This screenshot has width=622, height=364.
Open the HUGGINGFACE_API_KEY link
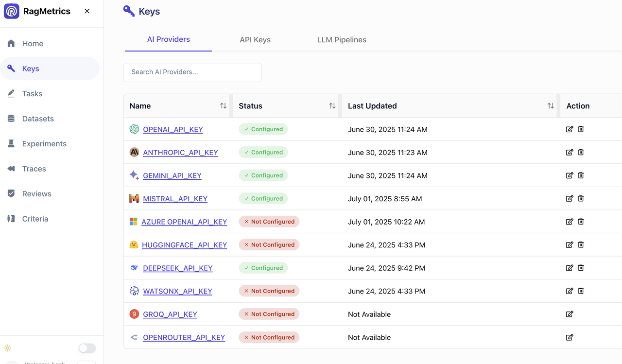(185, 245)
